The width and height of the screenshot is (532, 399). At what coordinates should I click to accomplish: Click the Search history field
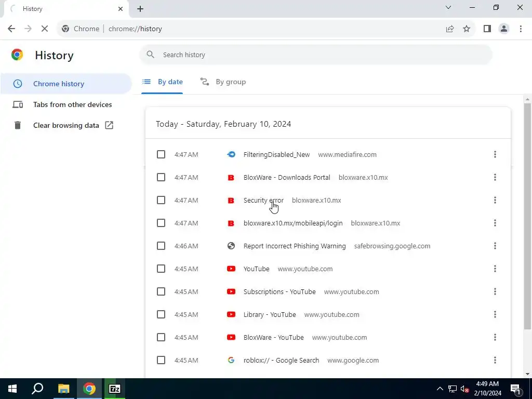[x=315, y=55]
